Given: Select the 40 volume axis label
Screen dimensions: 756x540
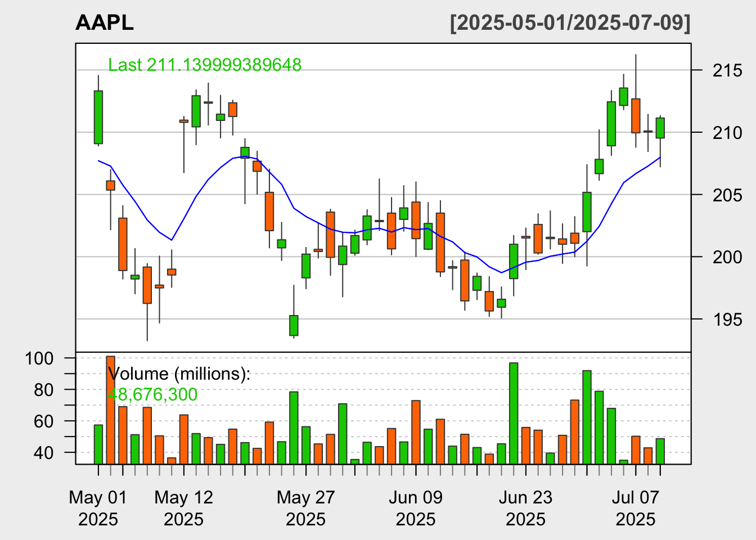Looking at the screenshot, I should coord(44,453).
